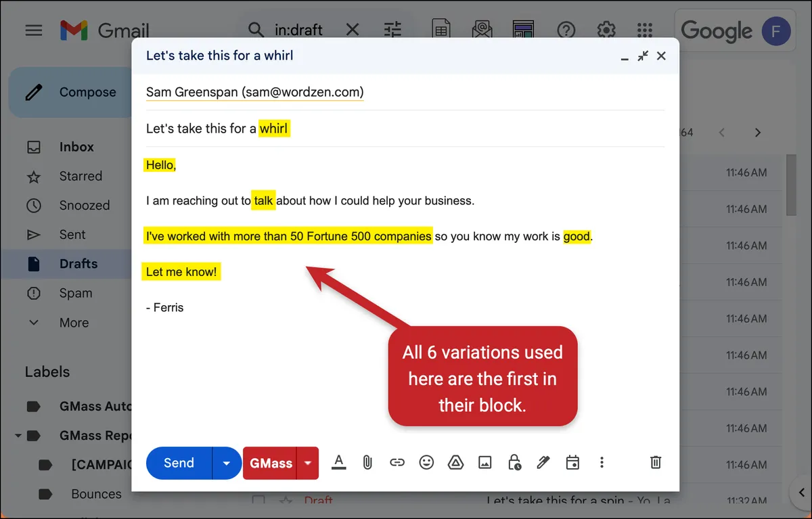Click the Compose button

coord(70,93)
